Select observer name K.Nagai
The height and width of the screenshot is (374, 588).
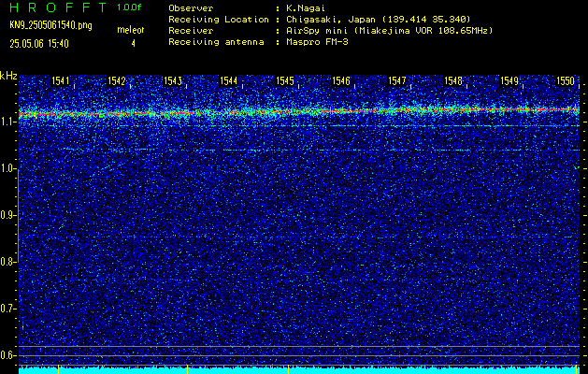click(x=306, y=7)
